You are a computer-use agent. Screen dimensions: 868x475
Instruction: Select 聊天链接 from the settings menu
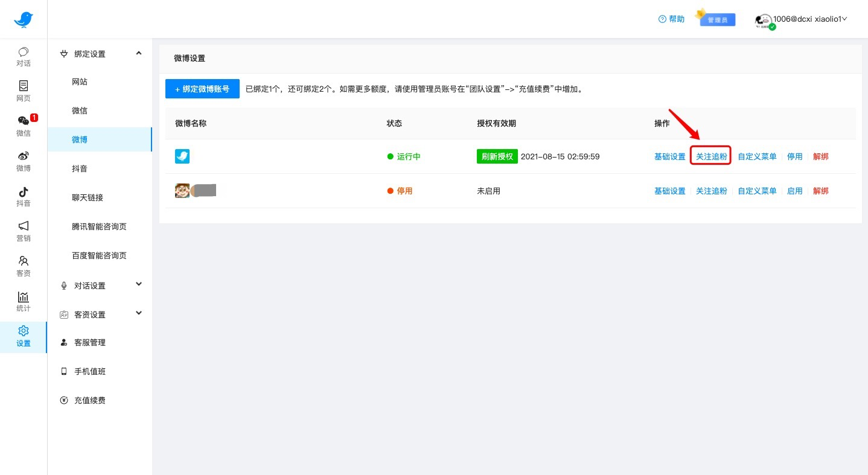click(88, 197)
